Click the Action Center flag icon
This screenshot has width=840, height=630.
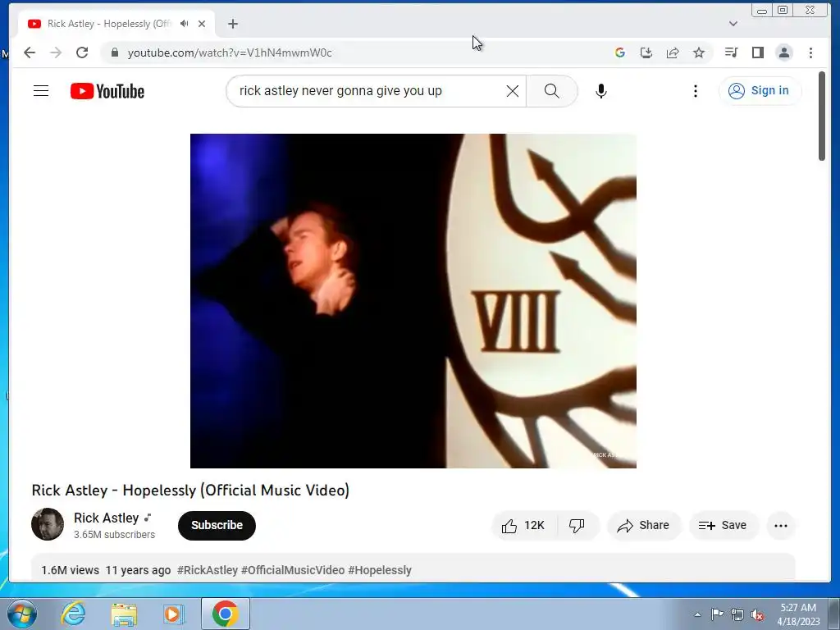click(717, 614)
